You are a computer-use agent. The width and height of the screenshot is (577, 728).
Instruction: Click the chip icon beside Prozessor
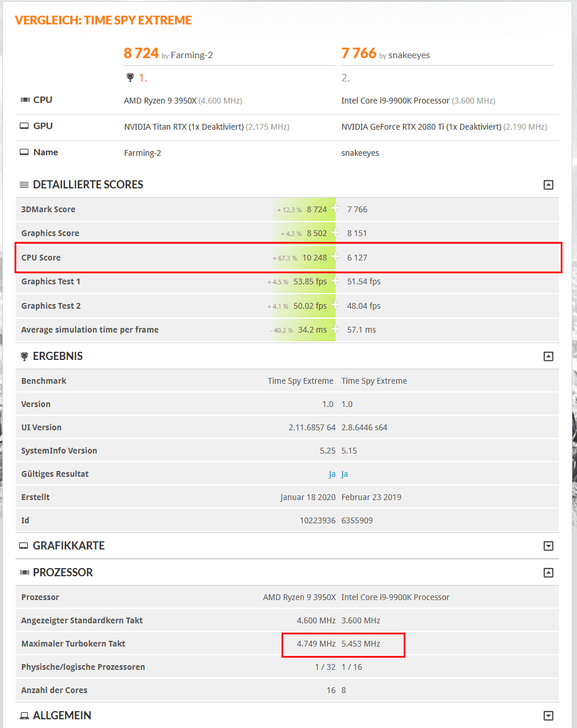24,573
